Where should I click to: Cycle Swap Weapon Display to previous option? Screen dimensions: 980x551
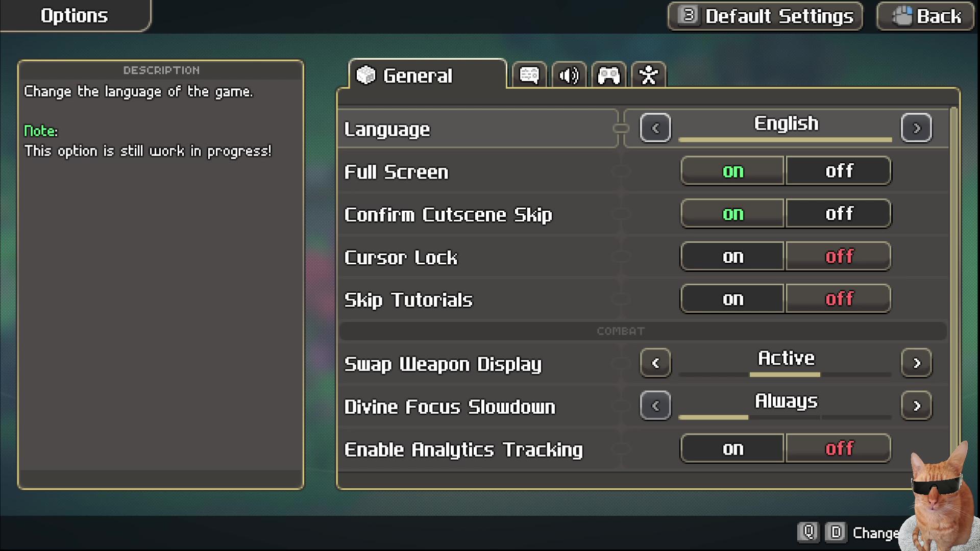point(655,363)
